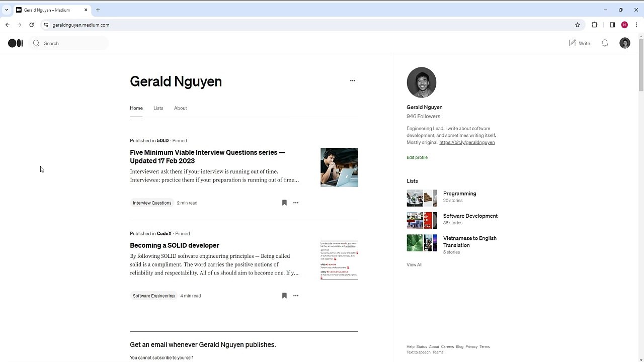Screen dimensions: 644x362
Task: Toggle bookmark on Becoming a SOLID developer
Action: [284, 296]
